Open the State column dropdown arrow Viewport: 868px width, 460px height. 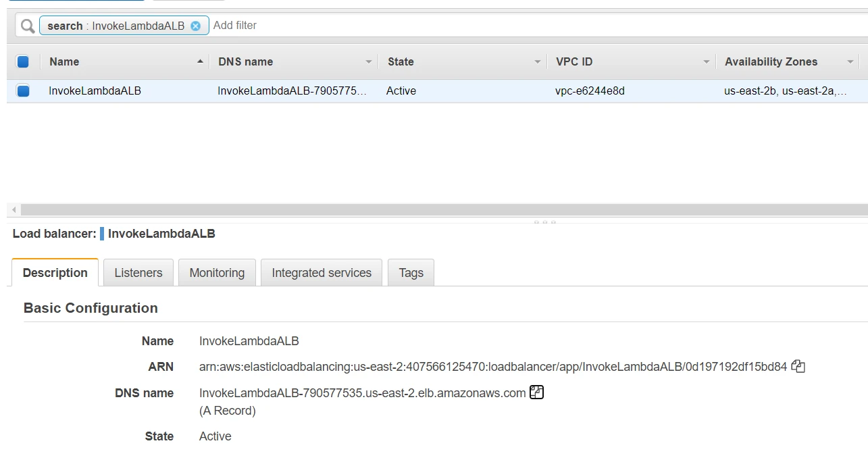pyautogui.click(x=538, y=61)
